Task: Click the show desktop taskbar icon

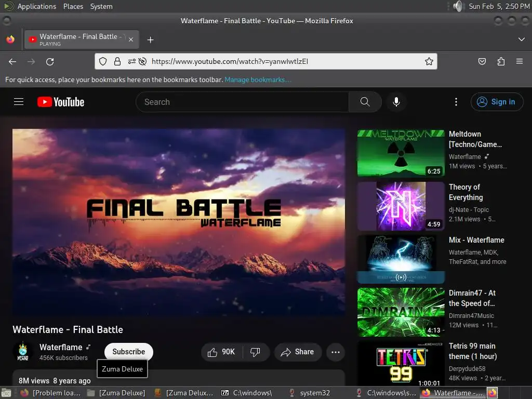Action: click(x=6, y=393)
